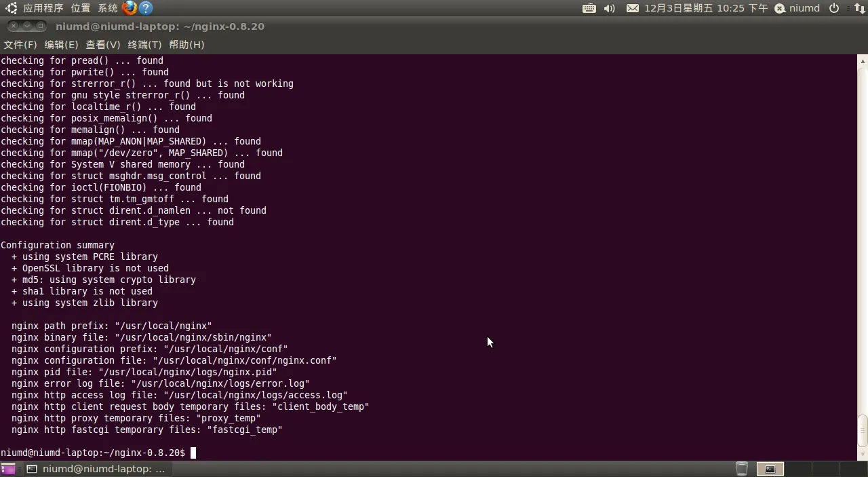Close the terminal window
The image size is (868, 477).
(x=14, y=26)
